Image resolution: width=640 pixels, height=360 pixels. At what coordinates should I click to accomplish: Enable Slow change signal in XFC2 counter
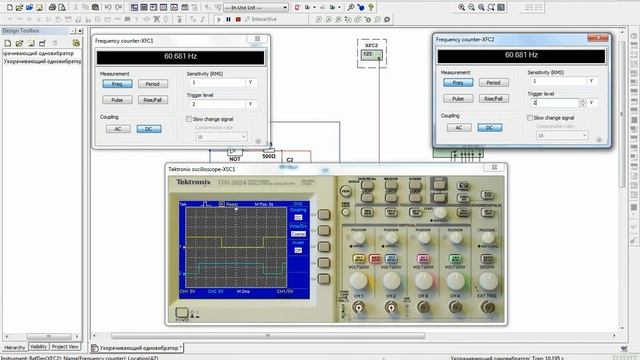[x=530, y=118]
